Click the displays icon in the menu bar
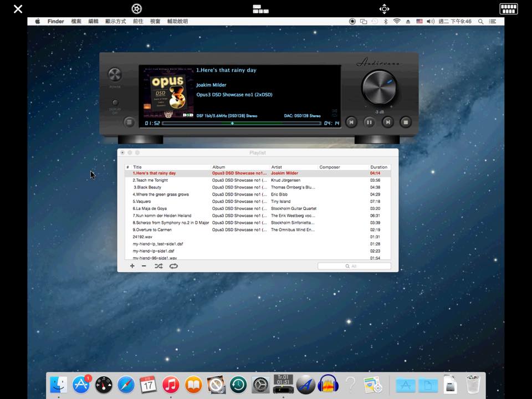Viewport: 532px width, 399px height. (x=364, y=22)
